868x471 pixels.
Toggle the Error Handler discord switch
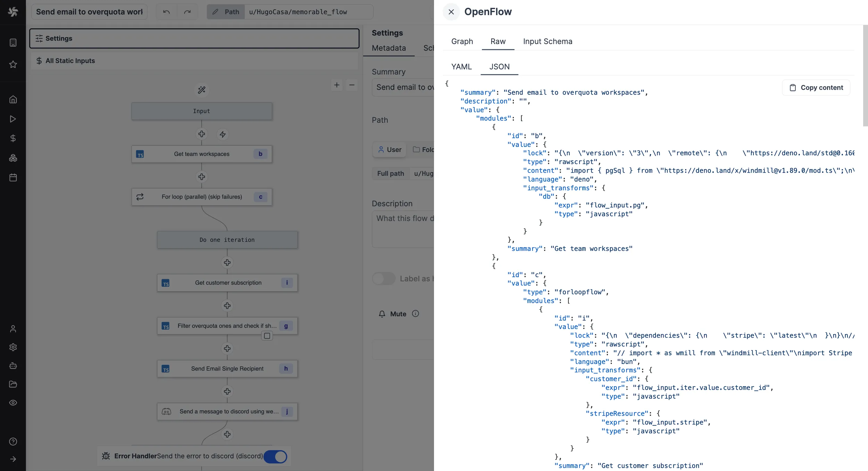pyautogui.click(x=275, y=456)
